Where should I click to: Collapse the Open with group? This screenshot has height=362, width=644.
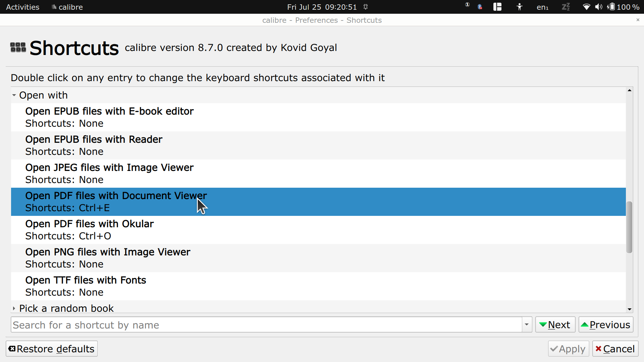[14, 95]
